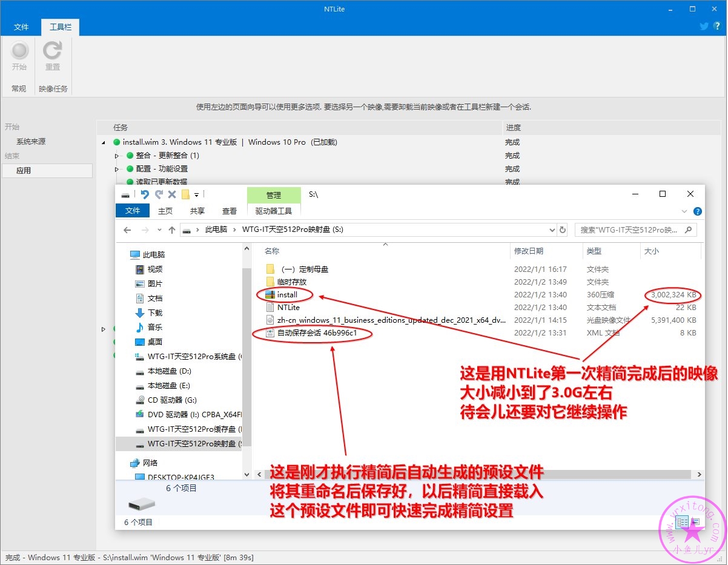Click the undo icon in Explorer quick access toolbar
Viewport: 728px width, 565px height.
click(x=145, y=194)
